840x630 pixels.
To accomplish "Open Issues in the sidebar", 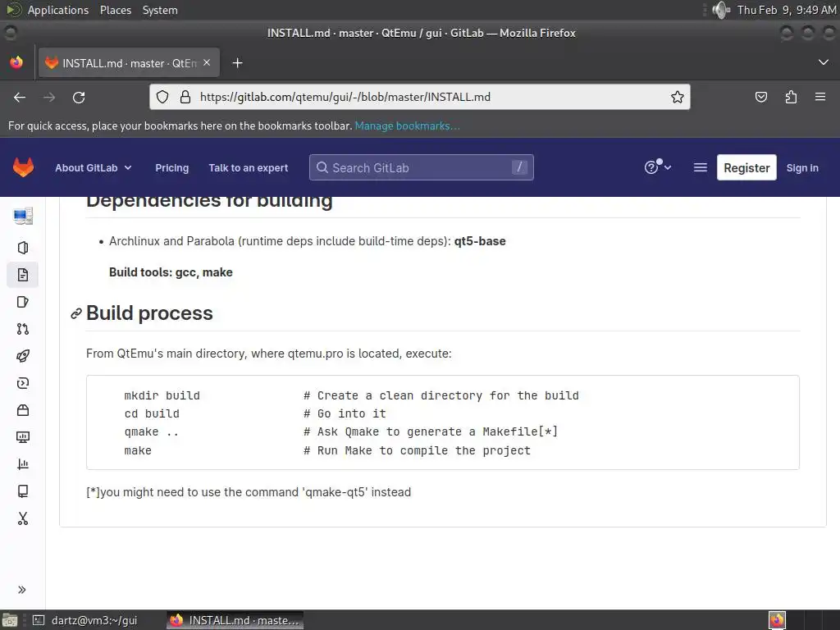I will tap(22, 302).
